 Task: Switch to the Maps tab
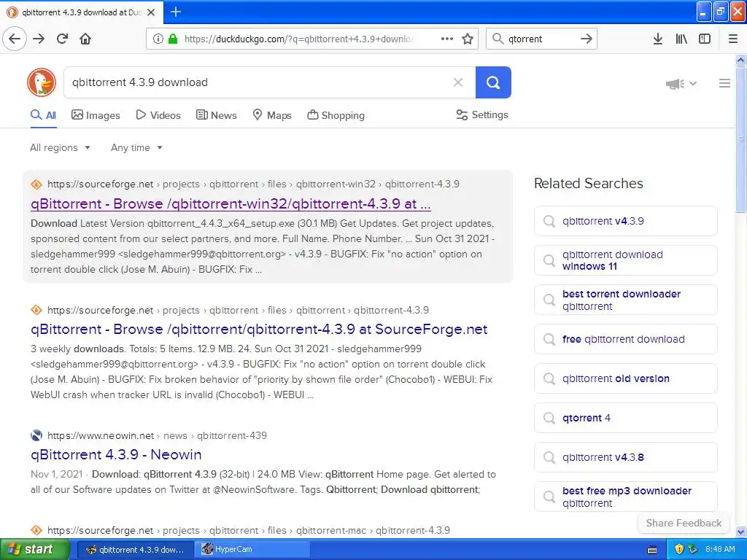click(x=272, y=115)
